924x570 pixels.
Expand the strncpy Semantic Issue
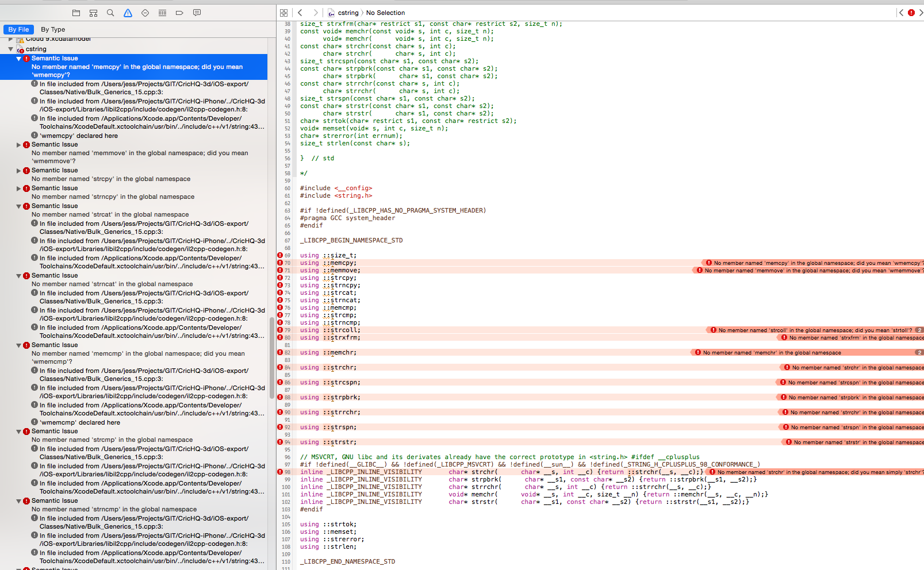click(18, 188)
